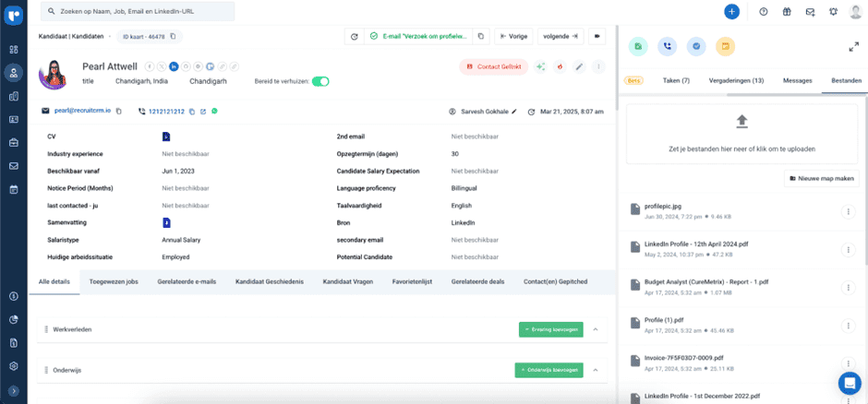Open options menu for Profile (1).pdf
Image resolution: width=868 pixels, height=404 pixels.
click(x=848, y=325)
